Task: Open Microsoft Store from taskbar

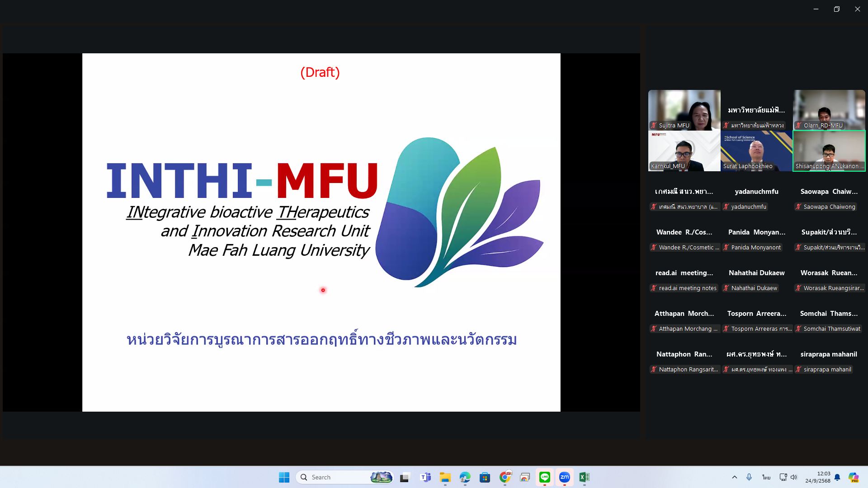Action: [485, 477]
